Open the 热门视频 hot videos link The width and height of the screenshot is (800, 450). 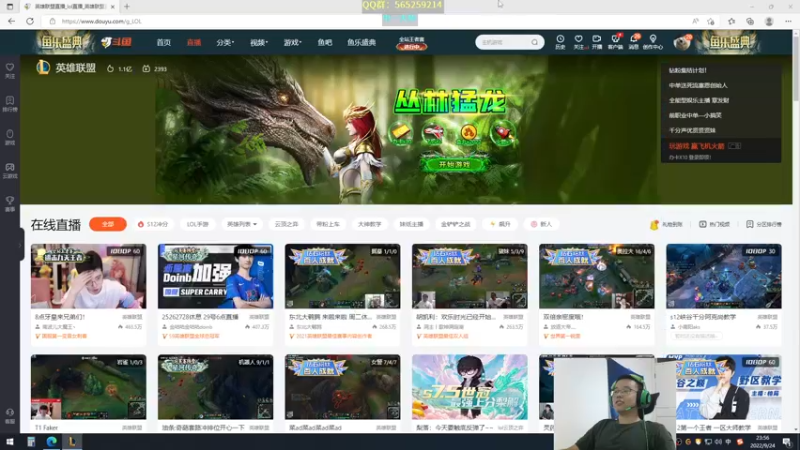point(714,224)
